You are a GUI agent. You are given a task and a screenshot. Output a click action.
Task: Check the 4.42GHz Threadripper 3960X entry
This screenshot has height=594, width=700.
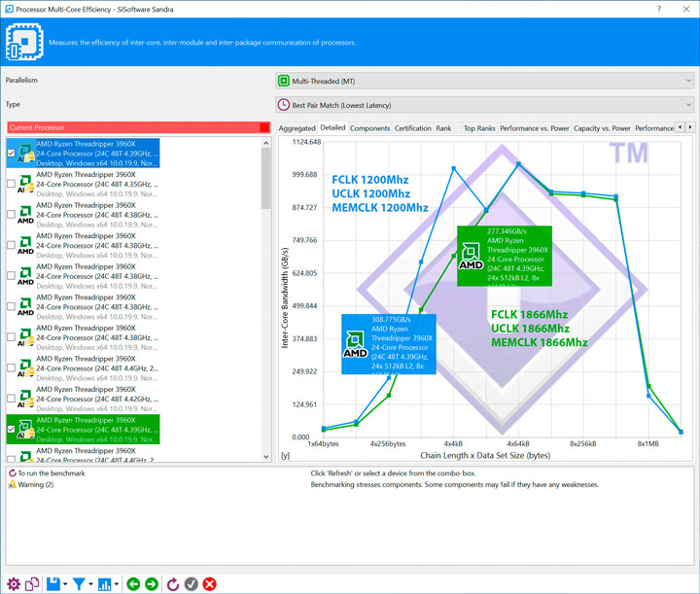click(11, 399)
